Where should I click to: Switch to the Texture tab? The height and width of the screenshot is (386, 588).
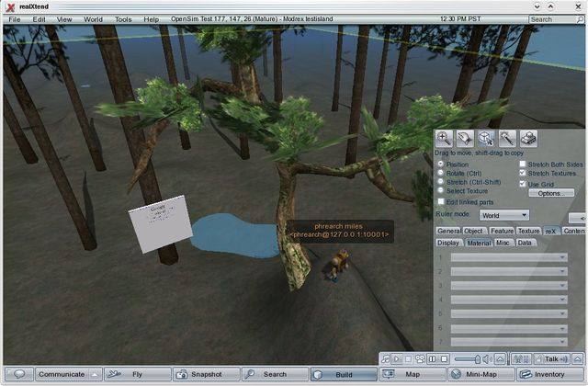pyautogui.click(x=528, y=231)
